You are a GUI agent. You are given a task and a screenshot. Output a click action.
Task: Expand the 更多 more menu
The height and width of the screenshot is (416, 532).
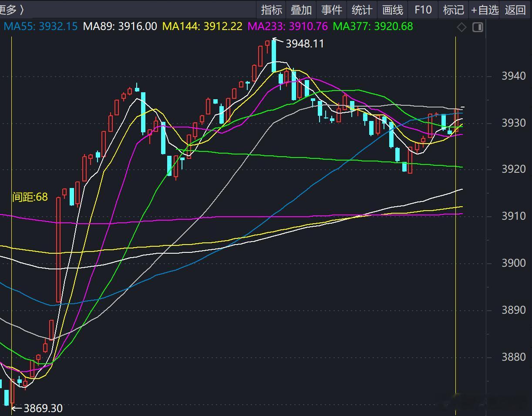click(x=11, y=10)
